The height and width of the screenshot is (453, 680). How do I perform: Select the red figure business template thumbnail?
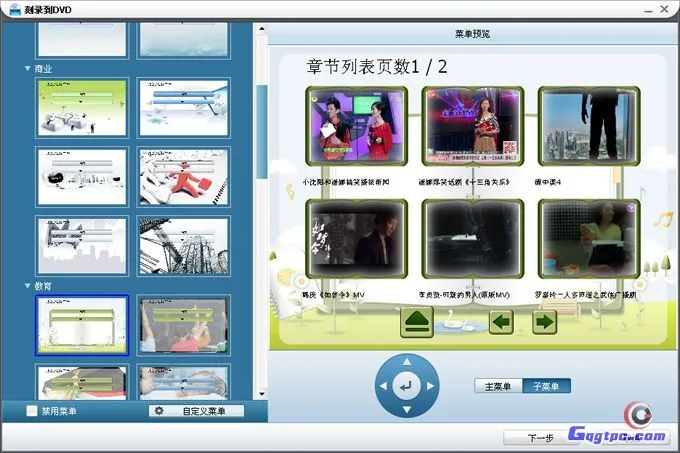click(x=183, y=177)
